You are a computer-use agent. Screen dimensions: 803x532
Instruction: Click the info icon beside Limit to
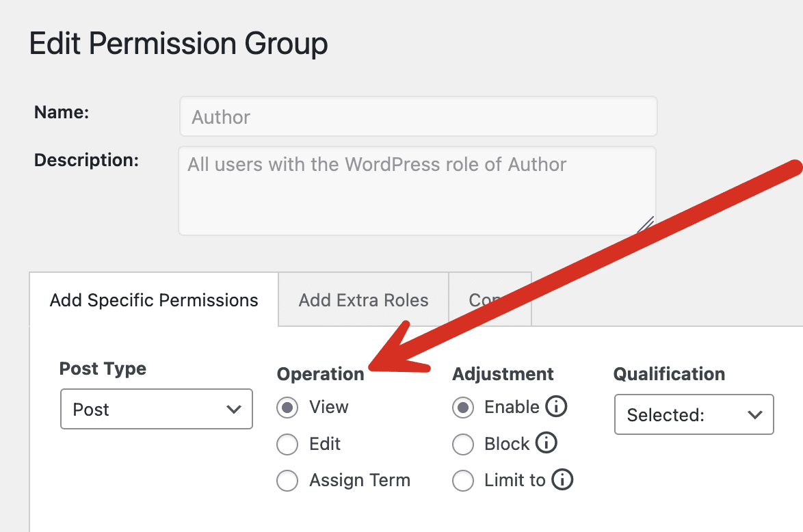click(x=564, y=480)
